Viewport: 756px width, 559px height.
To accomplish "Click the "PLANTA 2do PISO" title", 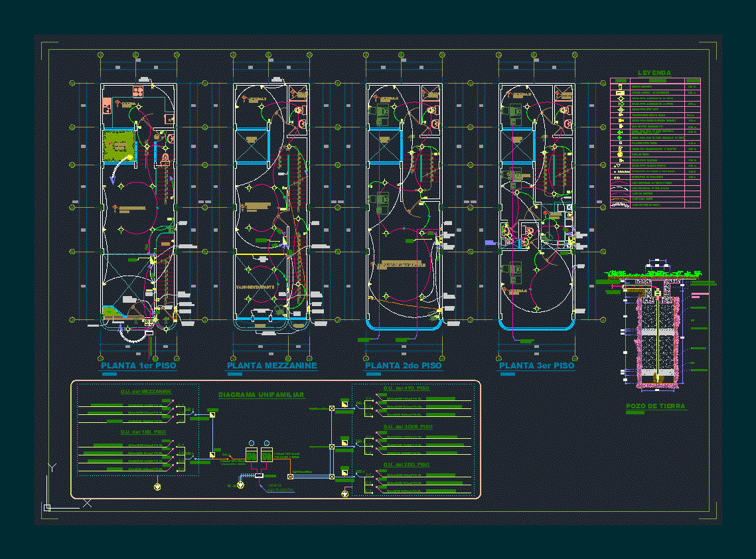I will click(x=403, y=366).
